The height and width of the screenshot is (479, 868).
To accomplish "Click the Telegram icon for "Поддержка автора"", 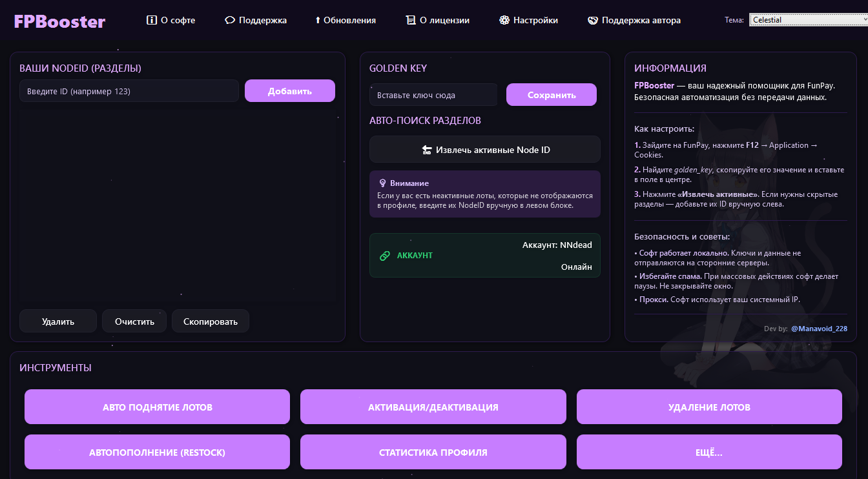I will [x=592, y=20].
